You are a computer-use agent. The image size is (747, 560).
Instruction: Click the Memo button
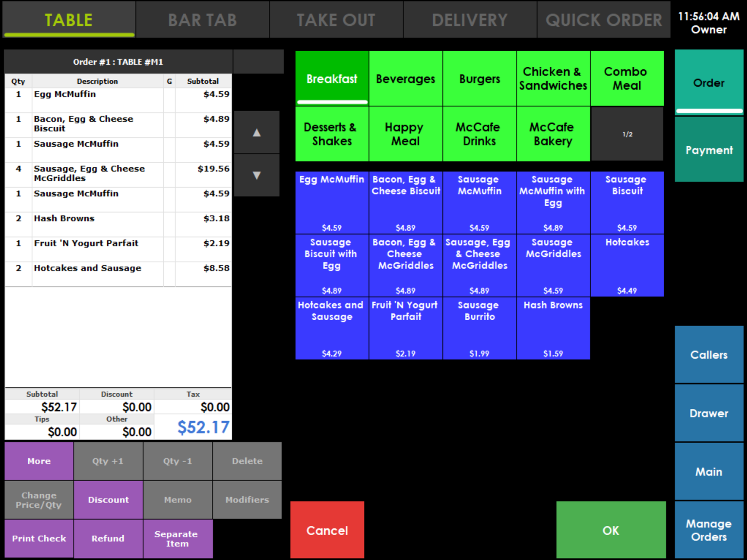177,500
